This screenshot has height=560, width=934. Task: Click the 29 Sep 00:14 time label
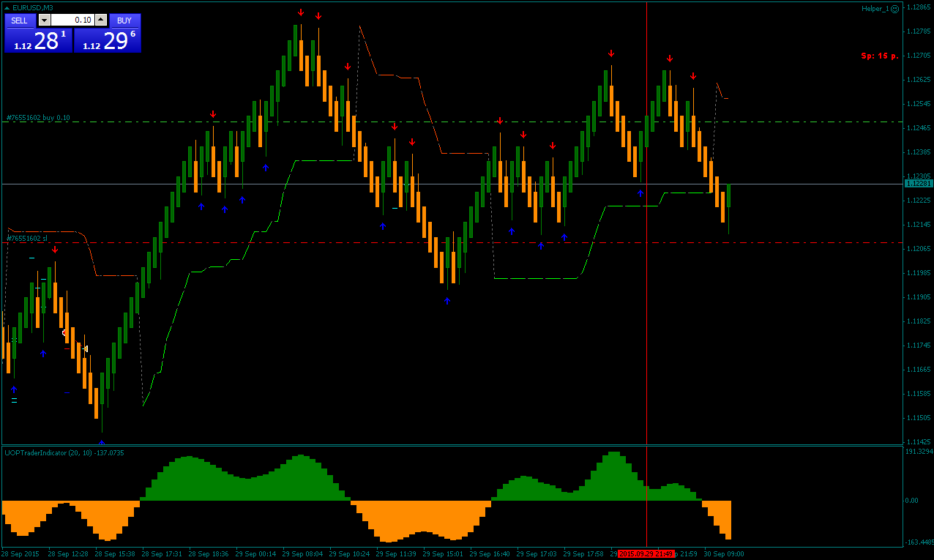coord(255,554)
